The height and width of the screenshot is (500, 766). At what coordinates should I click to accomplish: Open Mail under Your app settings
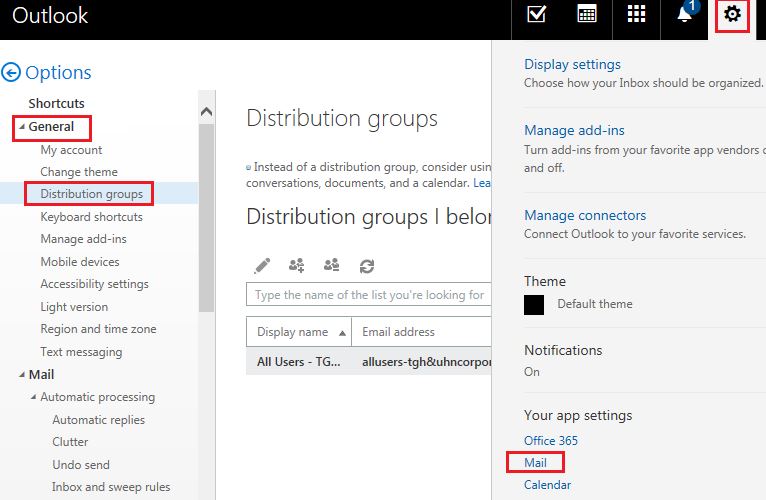[535, 463]
